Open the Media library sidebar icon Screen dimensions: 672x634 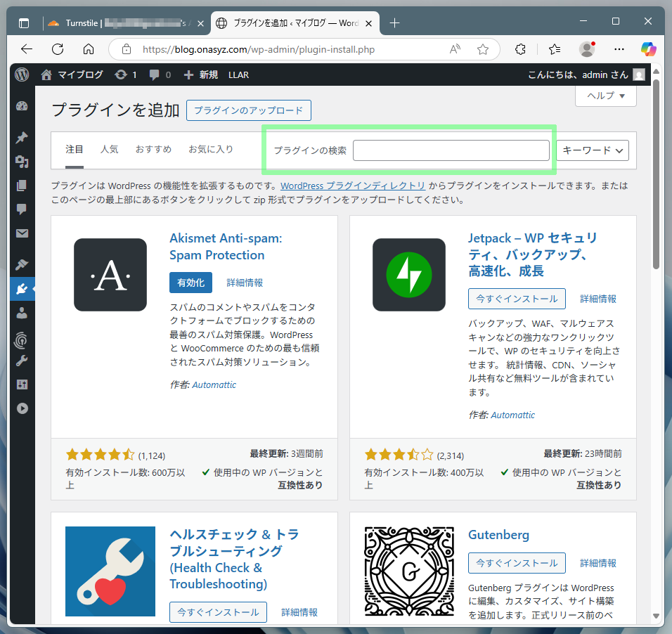coord(22,162)
